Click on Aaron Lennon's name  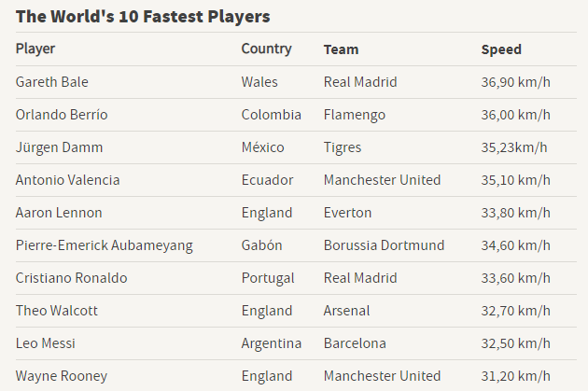pyautogui.click(x=59, y=213)
